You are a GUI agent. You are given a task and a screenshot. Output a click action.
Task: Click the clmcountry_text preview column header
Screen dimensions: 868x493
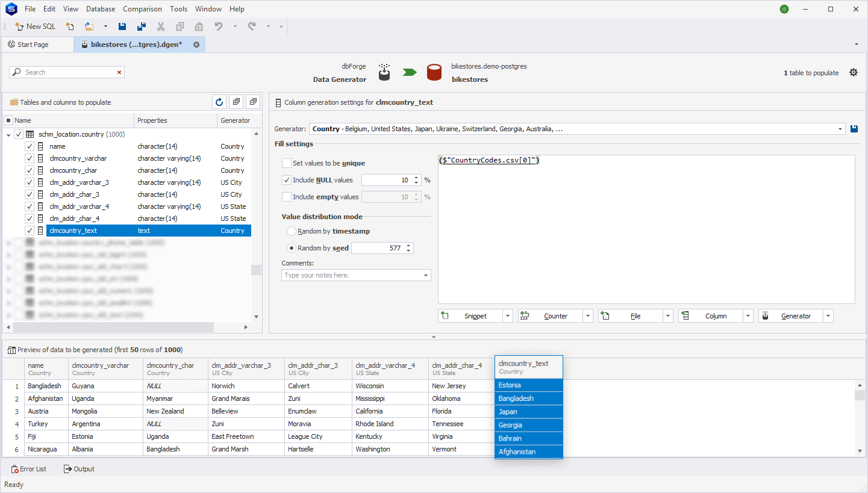(x=528, y=367)
